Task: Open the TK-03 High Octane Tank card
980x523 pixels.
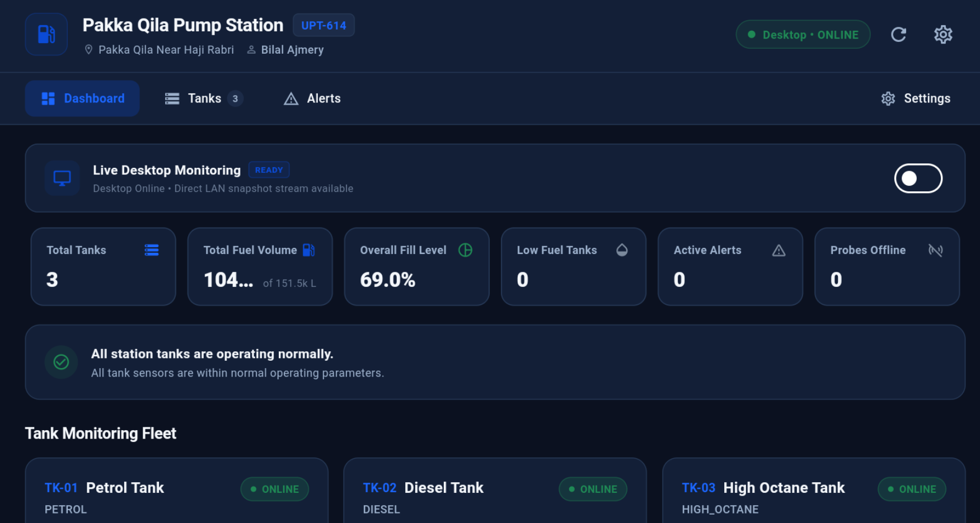Action: [814, 491]
